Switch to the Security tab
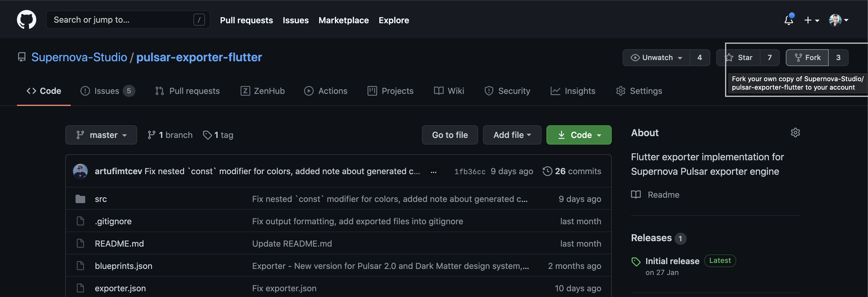 [507, 91]
